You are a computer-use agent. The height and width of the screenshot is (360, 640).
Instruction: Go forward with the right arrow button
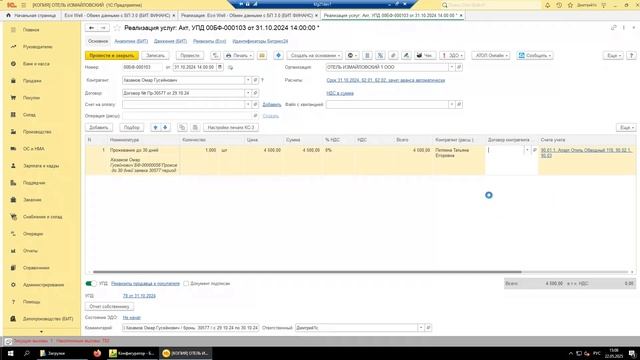[103, 28]
